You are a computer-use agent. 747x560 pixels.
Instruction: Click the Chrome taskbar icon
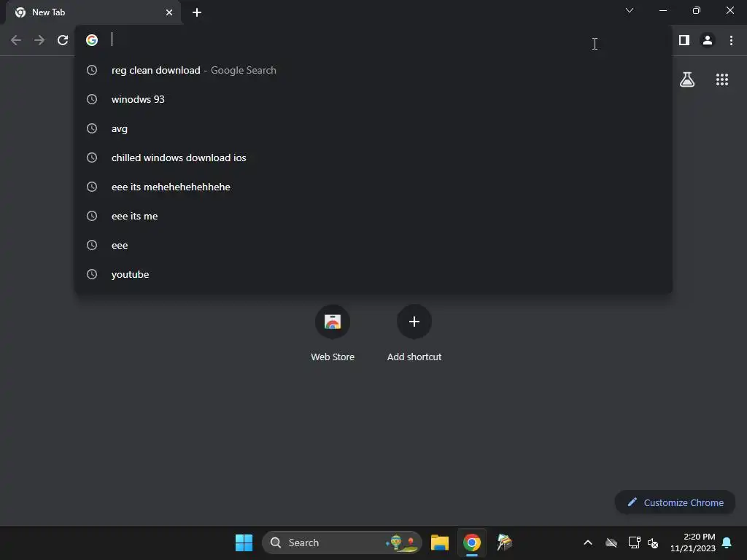(x=472, y=542)
